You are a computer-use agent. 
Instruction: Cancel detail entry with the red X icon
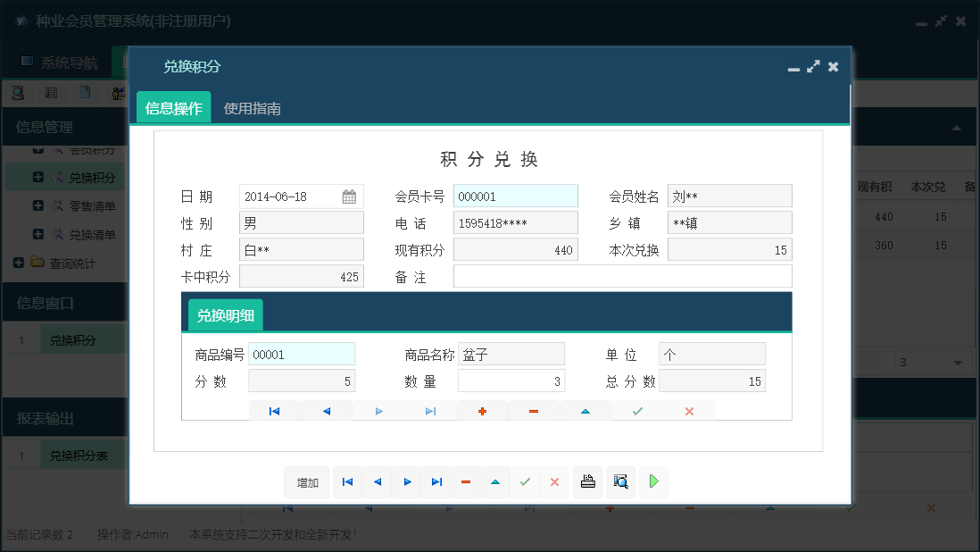(689, 410)
